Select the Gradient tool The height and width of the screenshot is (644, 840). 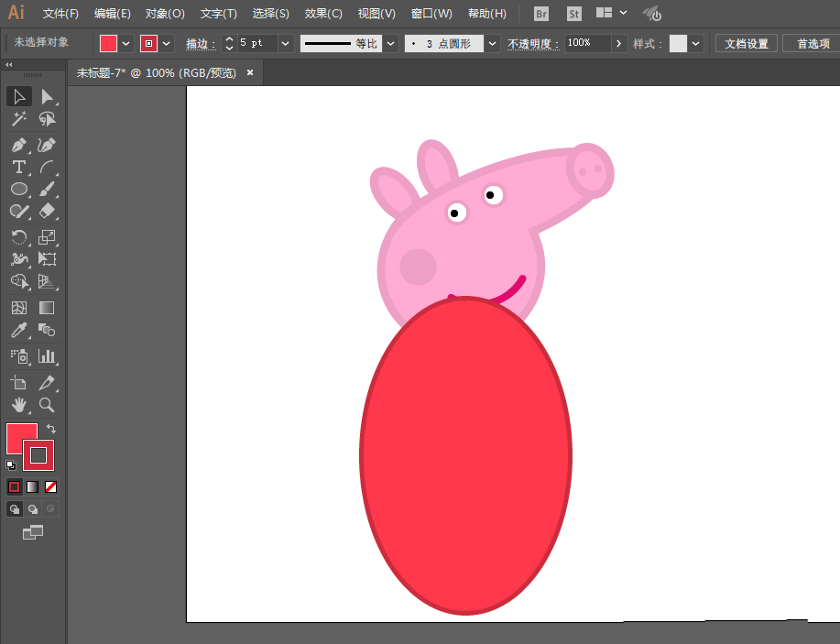47,308
